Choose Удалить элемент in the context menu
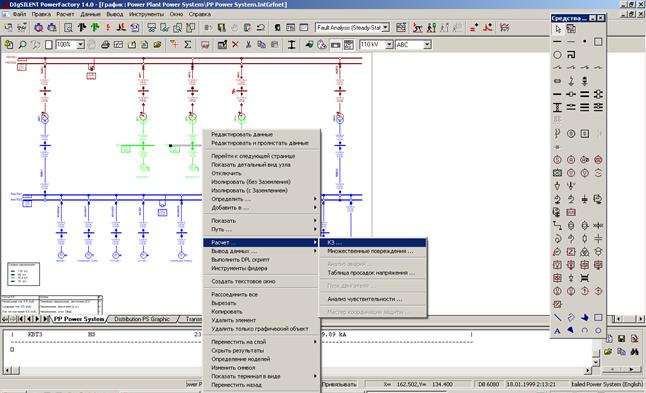Screen dimensions: 646x393 (262, 320)
